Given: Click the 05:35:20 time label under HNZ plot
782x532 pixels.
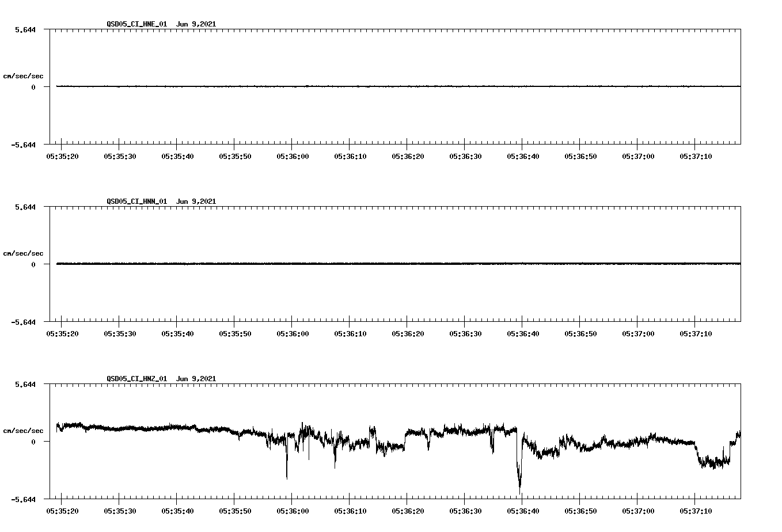Looking at the screenshot, I should 62,511.
